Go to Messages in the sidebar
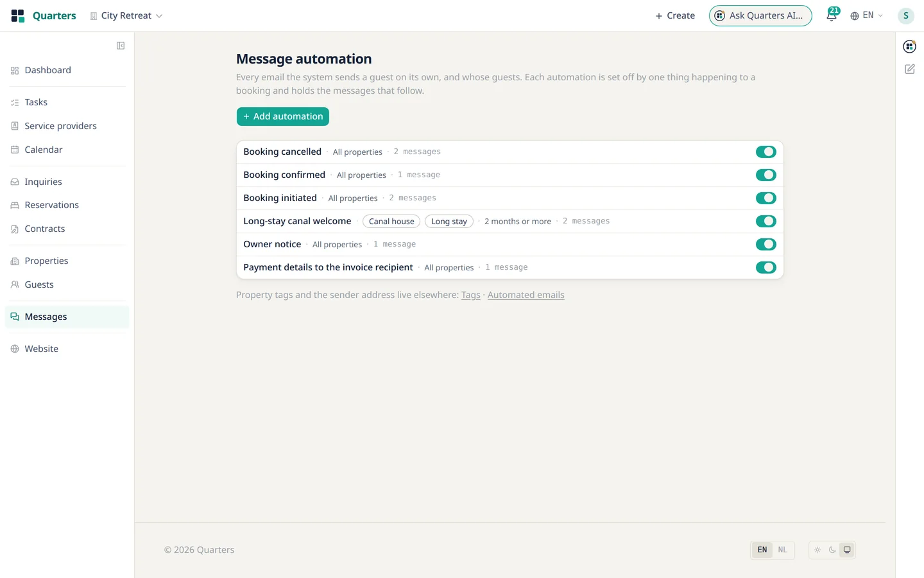This screenshot has width=924, height=578. [x=67, y=317]
